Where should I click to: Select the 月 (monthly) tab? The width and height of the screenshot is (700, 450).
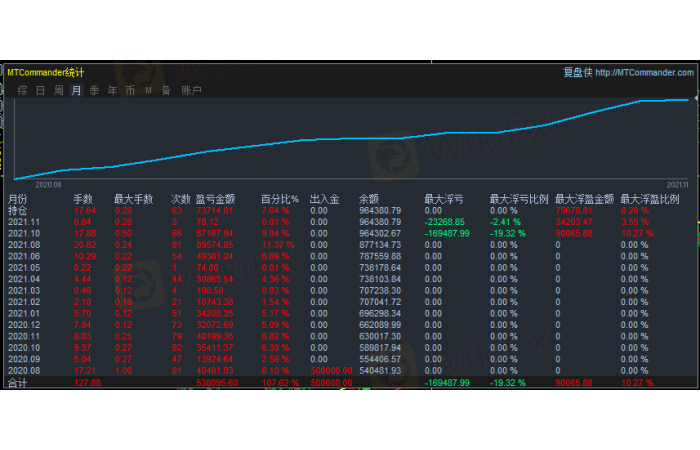tap(77, 91)
